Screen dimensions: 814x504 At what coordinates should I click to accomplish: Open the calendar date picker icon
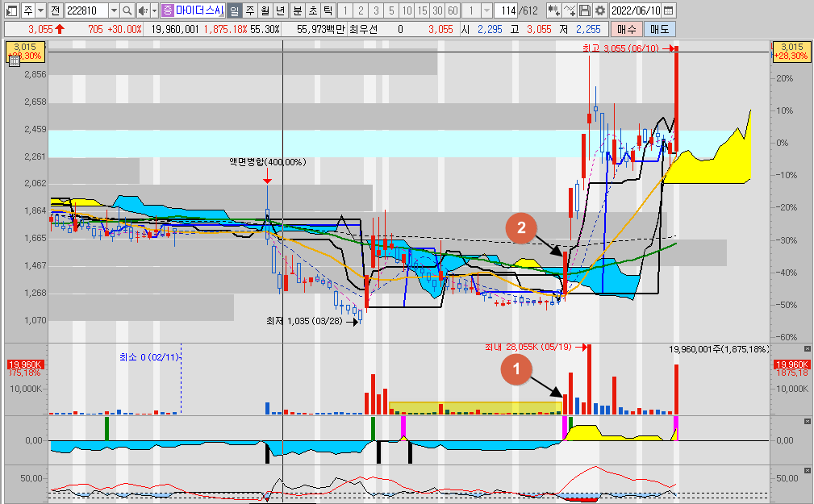click(x=669, y=10)
